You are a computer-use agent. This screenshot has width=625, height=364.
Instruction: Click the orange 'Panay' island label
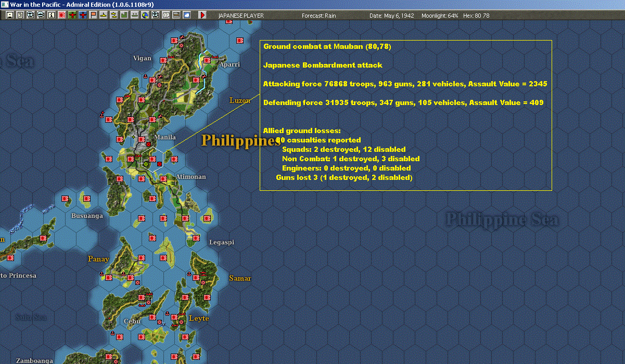[x=98, y=259]
